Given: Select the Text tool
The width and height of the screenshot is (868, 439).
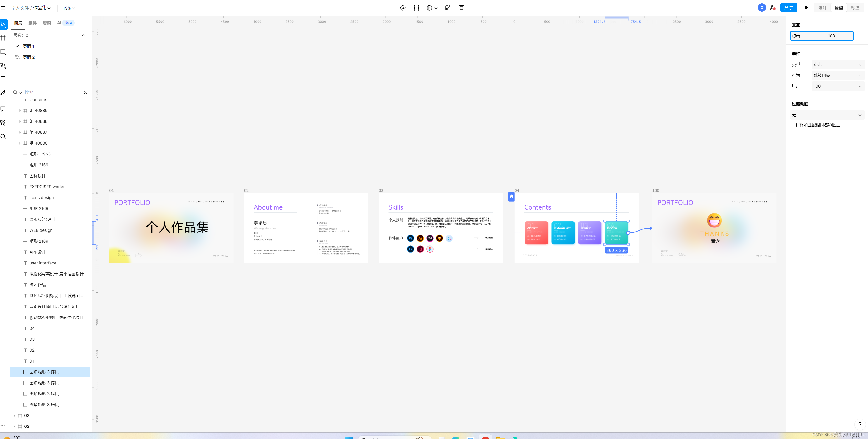Looking at the screenshot, I should [x=3, y=79].
